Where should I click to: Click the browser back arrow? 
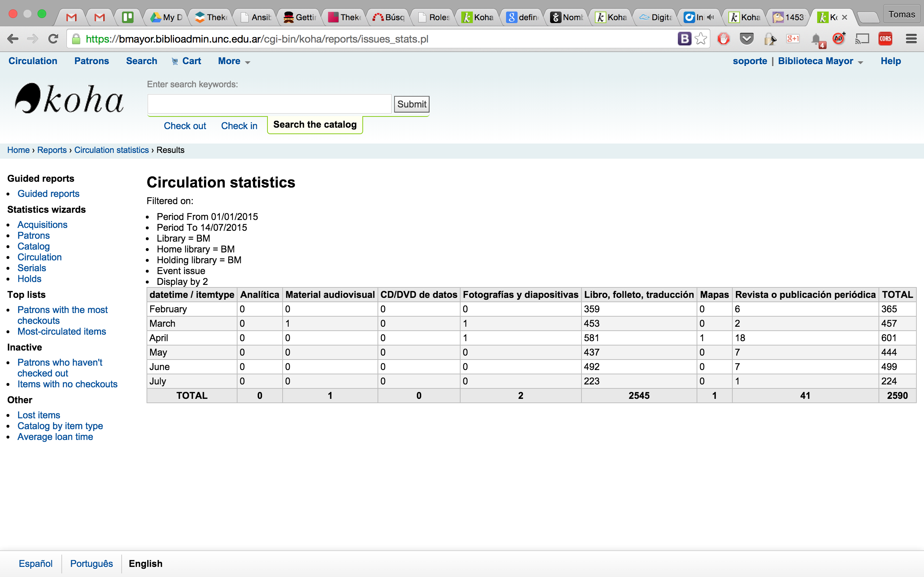tap(13, 39)
